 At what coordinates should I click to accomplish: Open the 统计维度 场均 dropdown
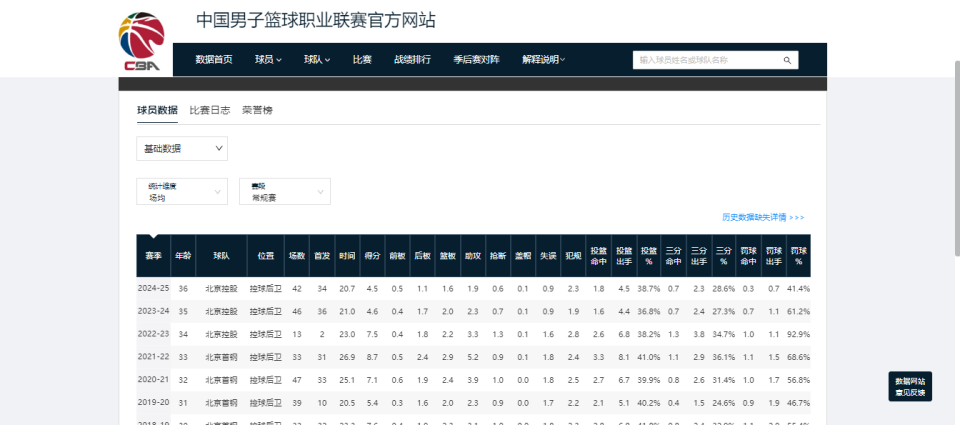tap(182, 192)
